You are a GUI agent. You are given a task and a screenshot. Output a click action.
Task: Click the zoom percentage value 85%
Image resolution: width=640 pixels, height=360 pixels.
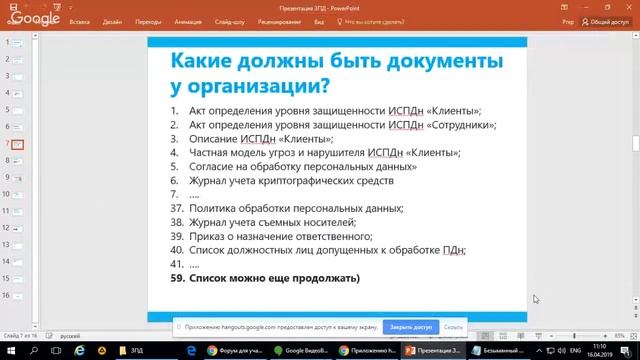[620, 336]
